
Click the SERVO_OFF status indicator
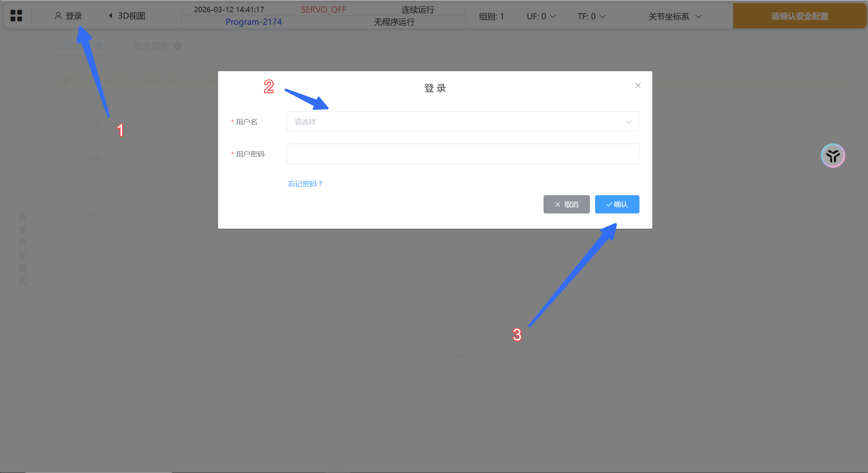point(323,9)
